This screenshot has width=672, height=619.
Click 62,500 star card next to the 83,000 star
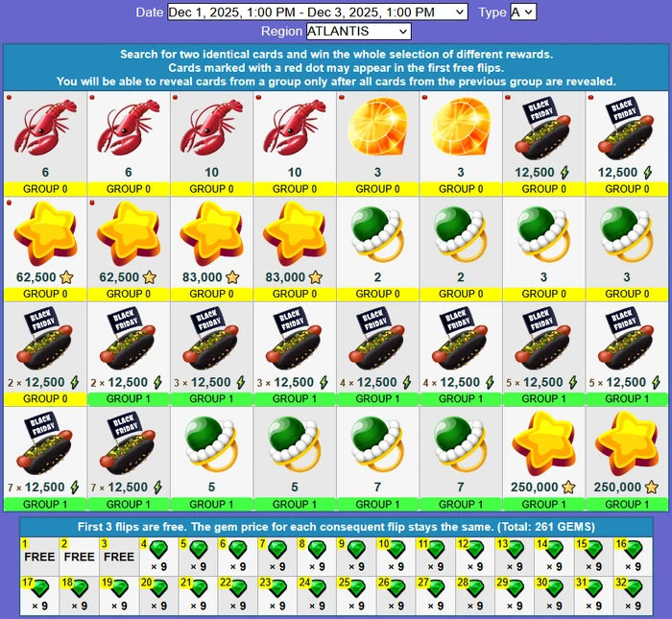tap(128, 249)
